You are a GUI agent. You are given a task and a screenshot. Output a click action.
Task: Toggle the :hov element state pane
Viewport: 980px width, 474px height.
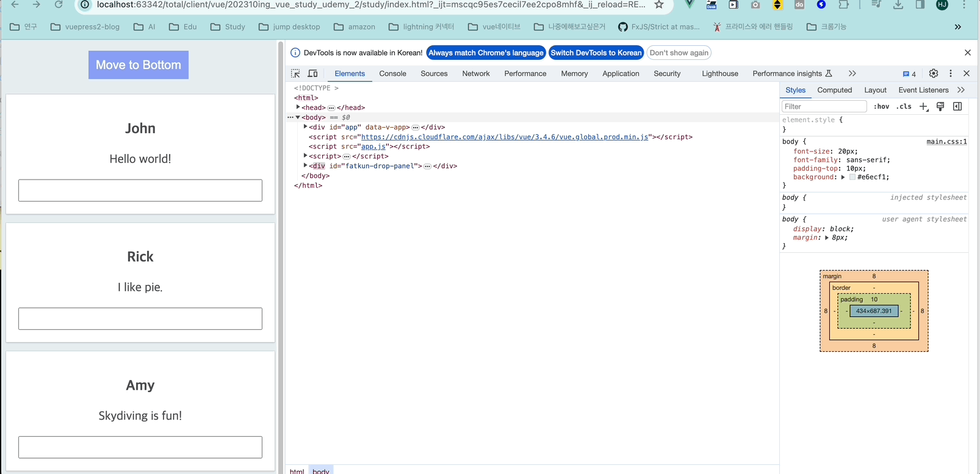tap(881, 106)
